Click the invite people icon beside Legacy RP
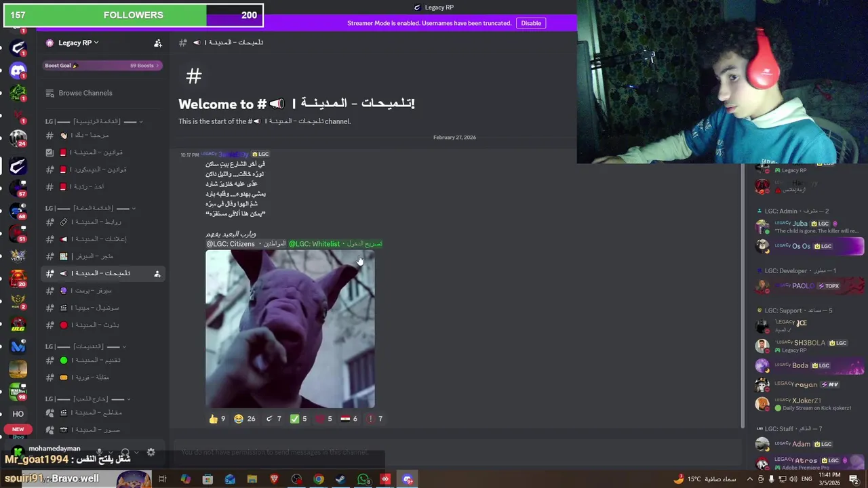This screenshot has width=868, height=488. click(158, 43)
